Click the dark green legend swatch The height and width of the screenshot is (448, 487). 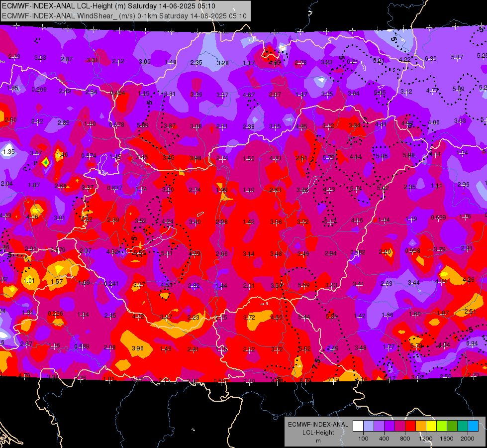pyautogui.click(x=452, y=426)
